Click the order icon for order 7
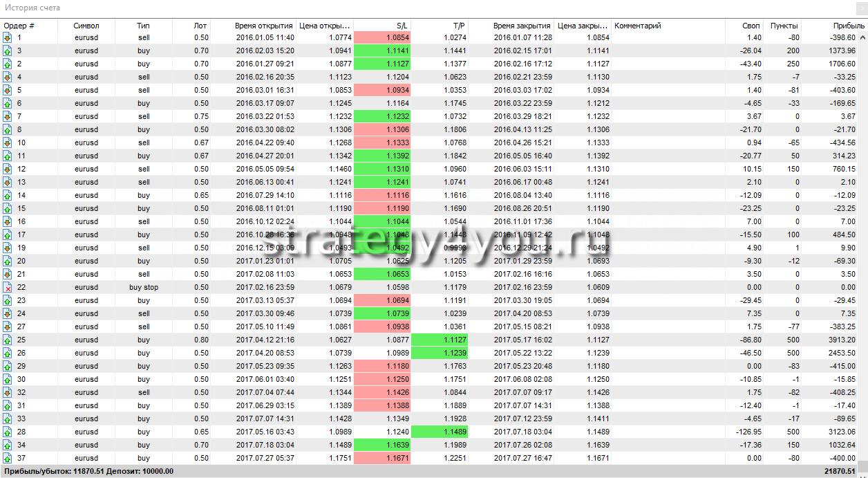This screenshot has height=478, width=868. pyautogui.click(x=8, y=116)
